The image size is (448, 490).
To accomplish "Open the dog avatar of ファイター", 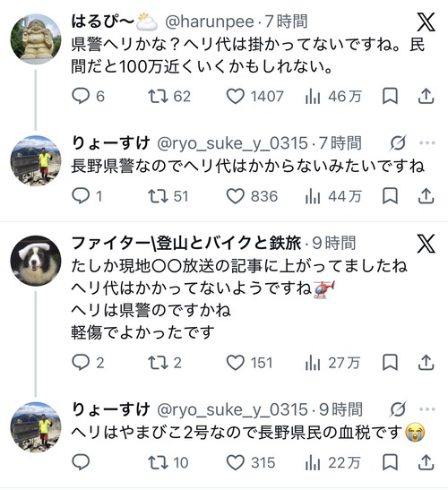I will 35,261.
